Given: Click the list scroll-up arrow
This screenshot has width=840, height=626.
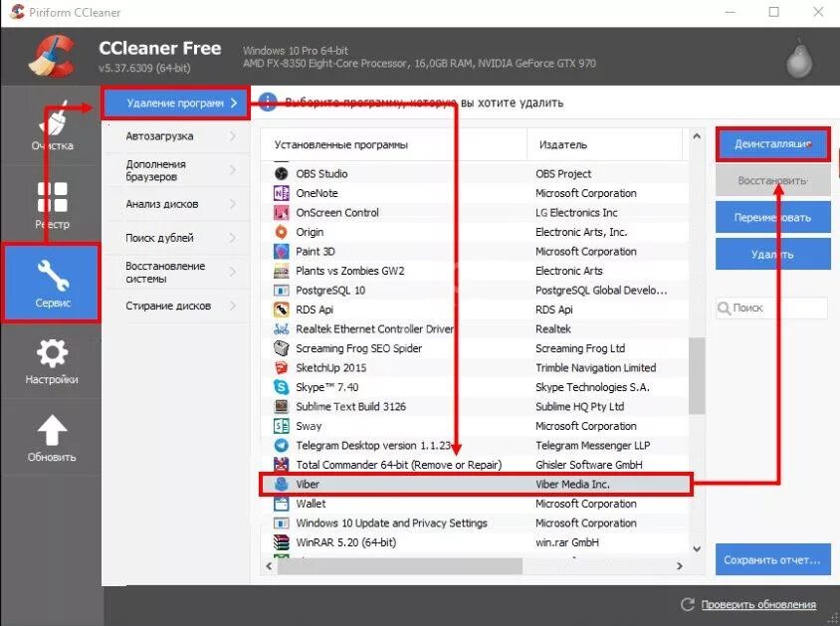Looking at the screenshot, I should point(697,136).
